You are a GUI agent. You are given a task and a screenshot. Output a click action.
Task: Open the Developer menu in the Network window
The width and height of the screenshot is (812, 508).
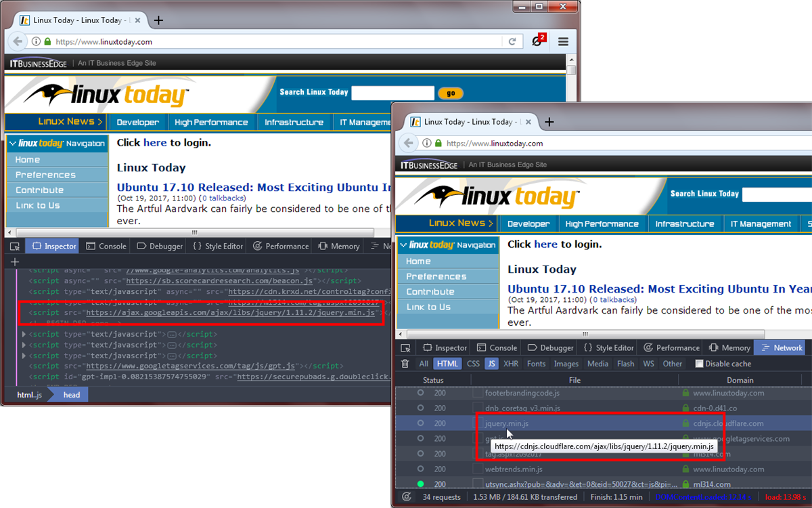point(528,224)
